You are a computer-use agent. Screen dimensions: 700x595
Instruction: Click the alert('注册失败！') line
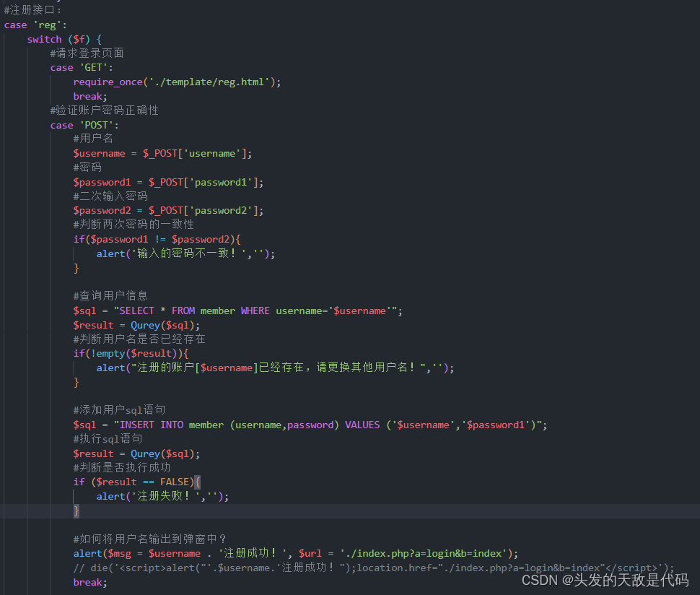tap(162, 496)
